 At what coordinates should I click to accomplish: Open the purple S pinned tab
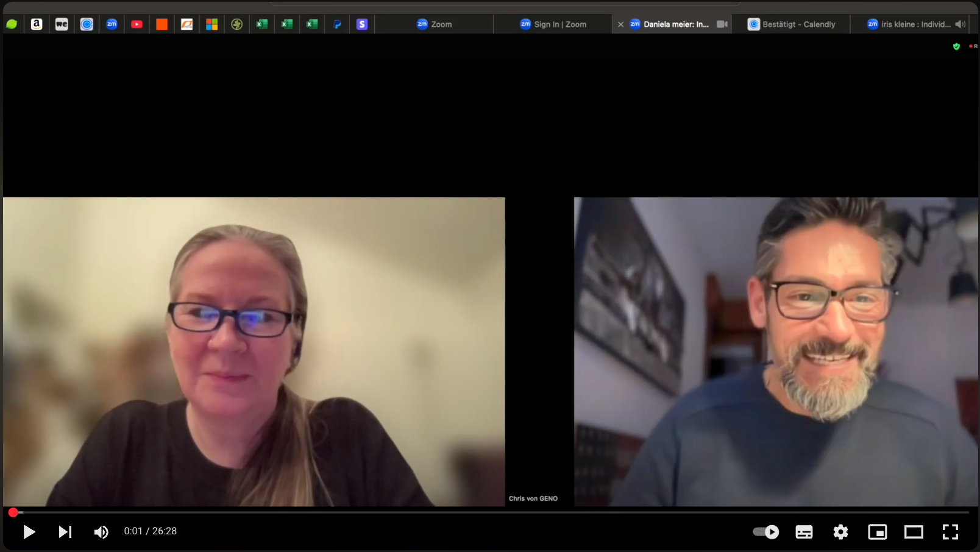[362, 24]
